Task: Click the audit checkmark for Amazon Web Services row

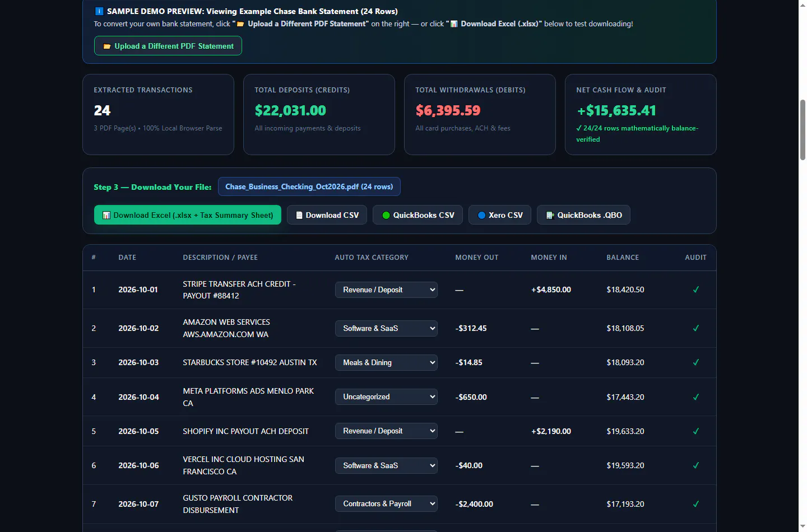Action: pyautogui.click(x=696, y=328)
